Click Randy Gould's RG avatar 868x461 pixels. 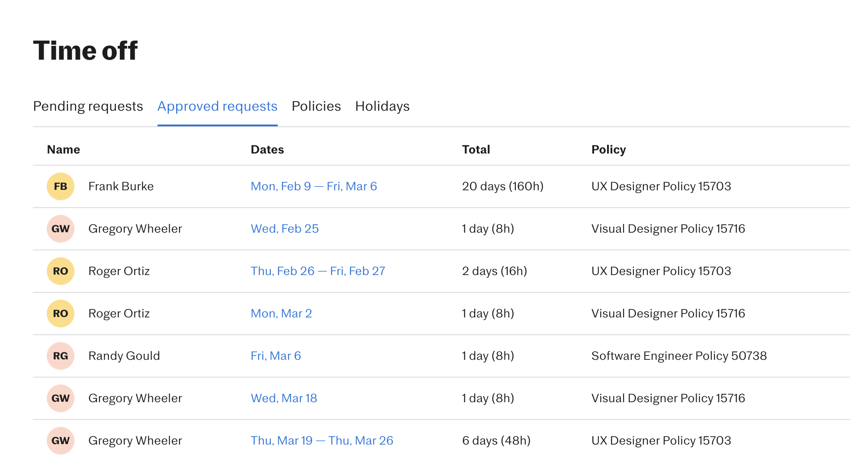click(61, 356)
